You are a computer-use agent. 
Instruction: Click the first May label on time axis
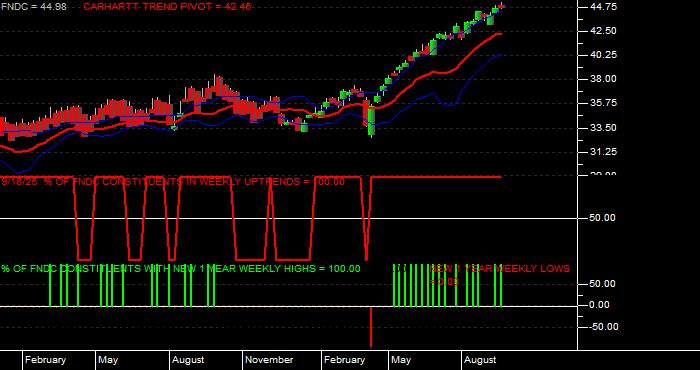[x=108, y=360]
